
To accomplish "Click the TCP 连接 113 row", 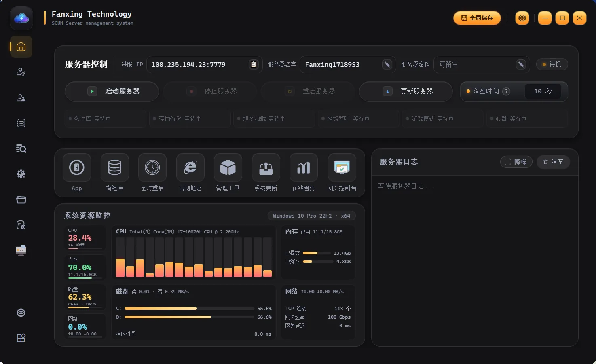I will point(318,309).
